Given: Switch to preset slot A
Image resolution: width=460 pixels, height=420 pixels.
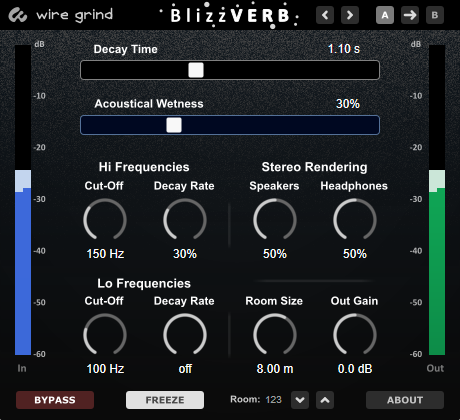Looking at the screenshot, I should [x=385, y=15].
